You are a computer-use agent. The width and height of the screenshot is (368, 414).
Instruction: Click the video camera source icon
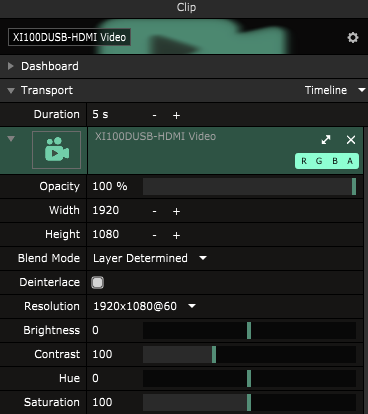56,150
